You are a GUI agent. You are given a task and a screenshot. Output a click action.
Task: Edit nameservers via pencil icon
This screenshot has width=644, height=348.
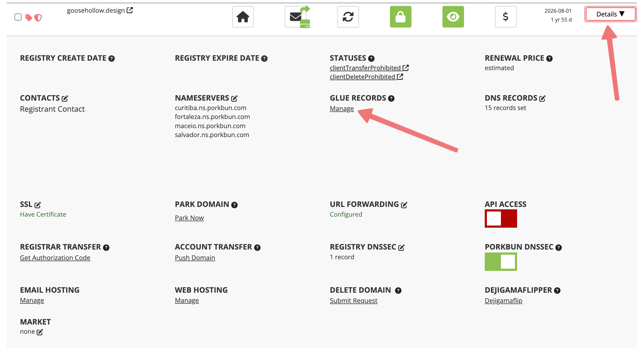(234, 98)
